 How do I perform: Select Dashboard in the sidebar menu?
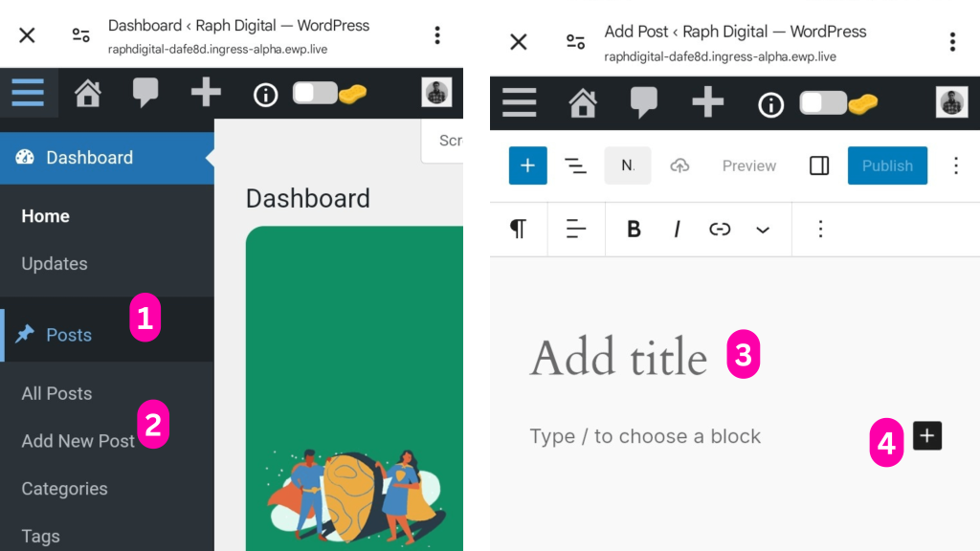[107, 158]
